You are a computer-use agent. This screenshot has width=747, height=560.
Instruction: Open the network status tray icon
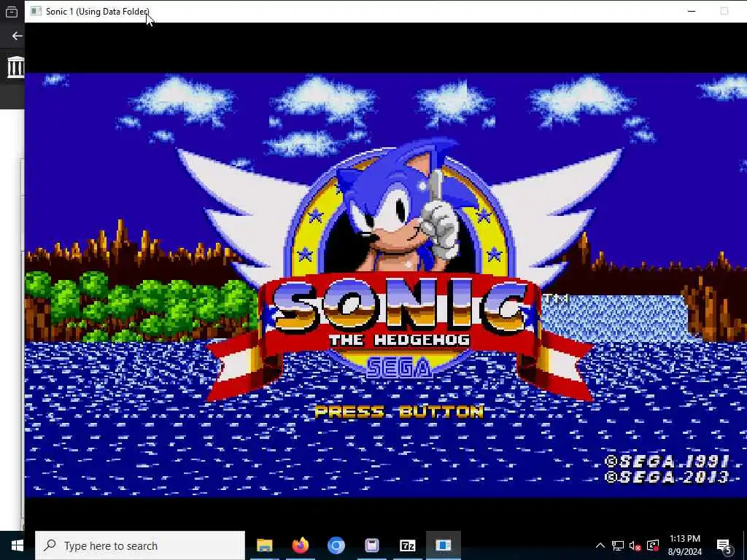coord(617,545)
